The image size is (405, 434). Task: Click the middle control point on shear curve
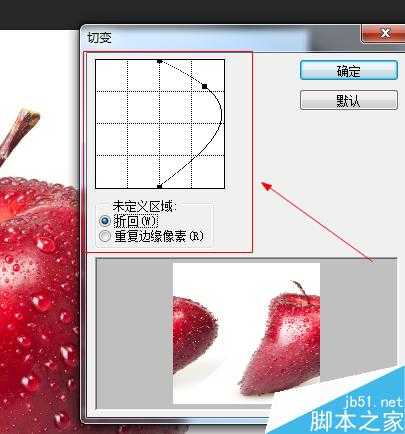click(205, 87)
